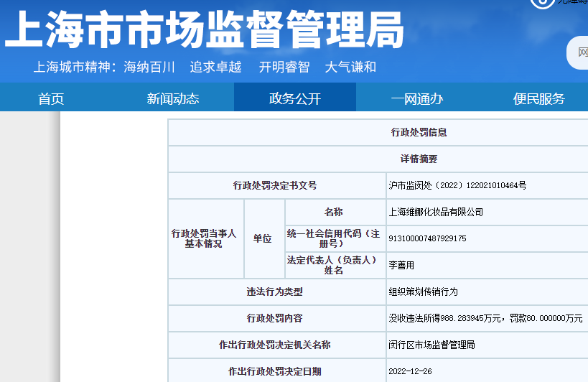Click the authority name 闵行区市场监督管理局
The width and height of the screenshot is (588, 382).
click(x=431, y=345)
